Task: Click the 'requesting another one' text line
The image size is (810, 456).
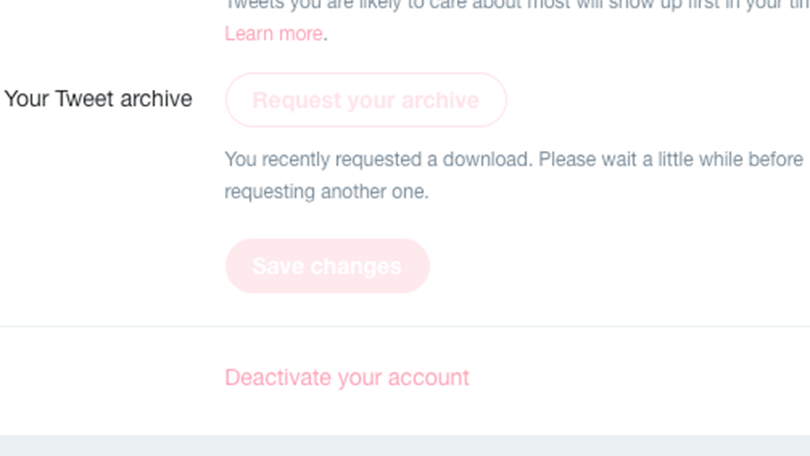Action: click(x=326, y=192)
